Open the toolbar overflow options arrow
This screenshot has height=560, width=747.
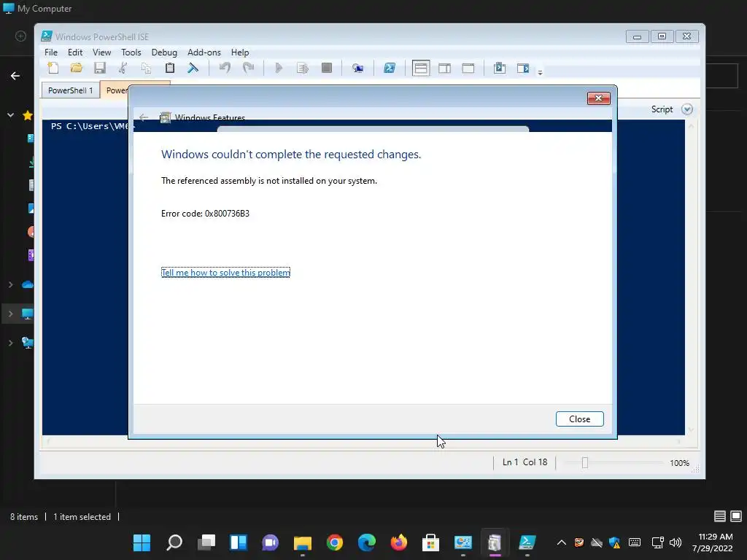[540, 73]
